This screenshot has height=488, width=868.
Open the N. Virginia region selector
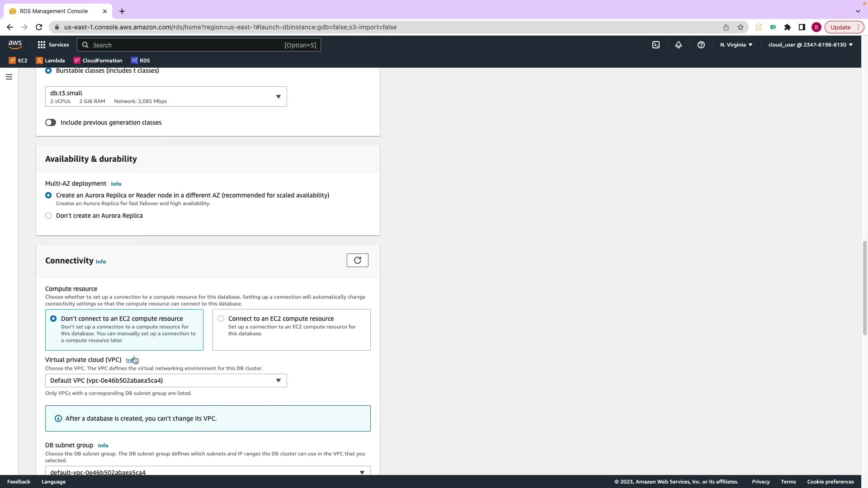tap(736, 45)
